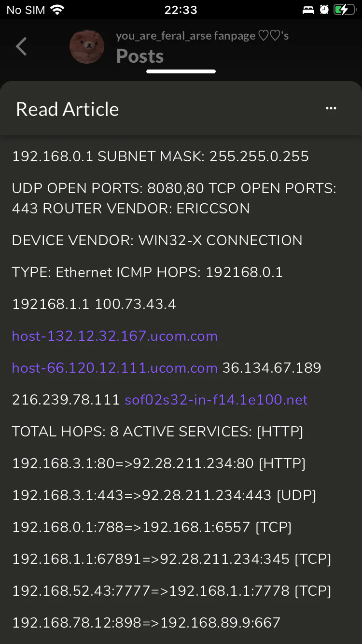The image size is (362, 644).
Task: Tap the TOTAL HOPS: 8 line
Action: [158, 432]
